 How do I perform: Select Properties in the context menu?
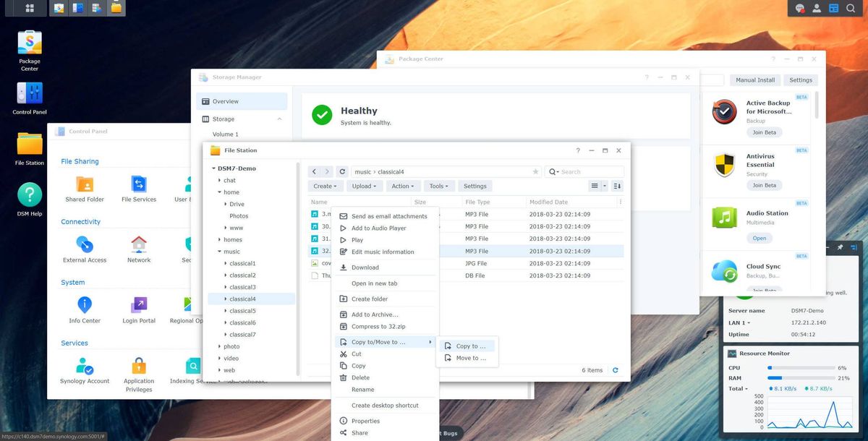tap(385, 421)
